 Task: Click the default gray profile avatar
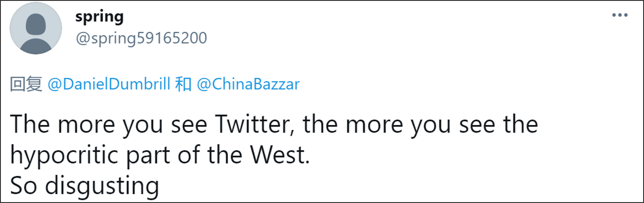pyautogui.click(x=36, y=28)
